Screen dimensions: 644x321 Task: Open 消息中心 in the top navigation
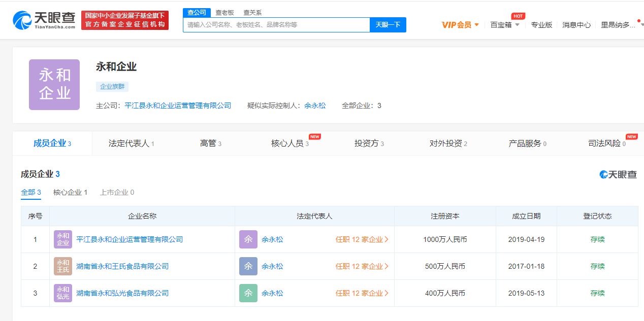(x=576, y=25)
